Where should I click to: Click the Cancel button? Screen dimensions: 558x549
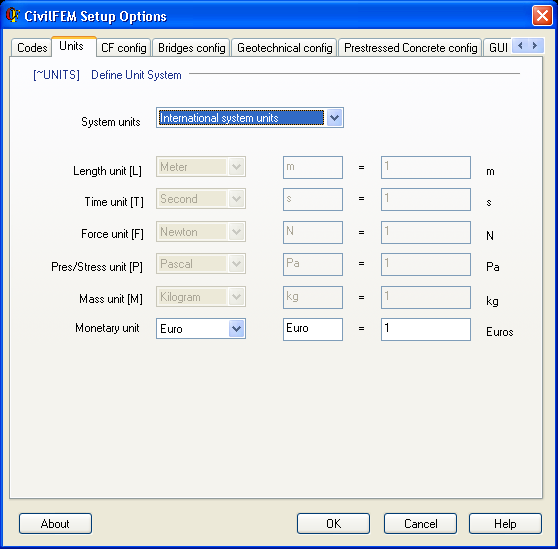(420, 523)
